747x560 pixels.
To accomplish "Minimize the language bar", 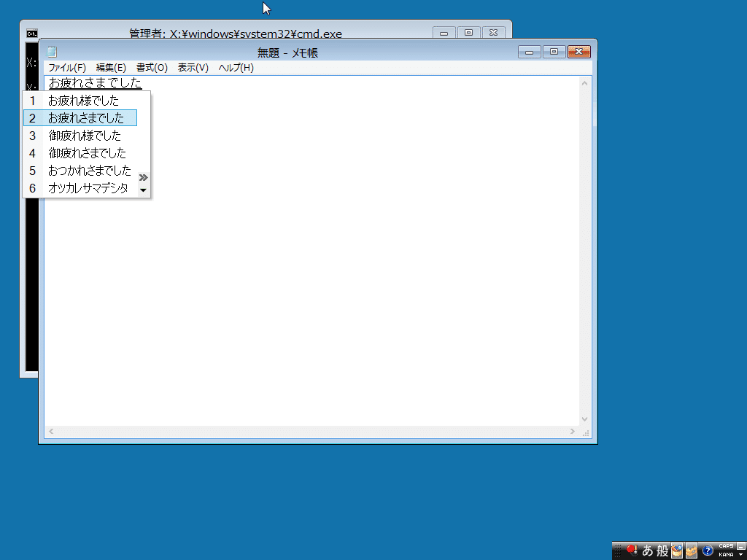I will [x=741, y=546].
